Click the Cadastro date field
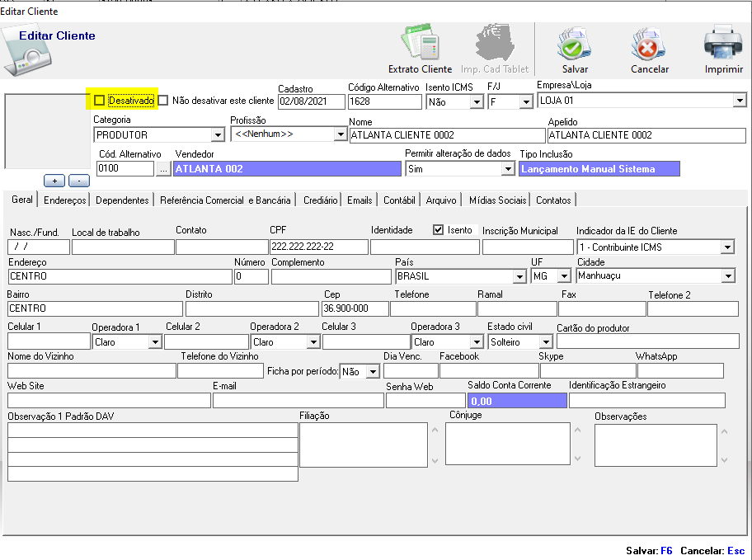Image resolution: width=752 pixels, height=560 pixels. pos(311,101)
